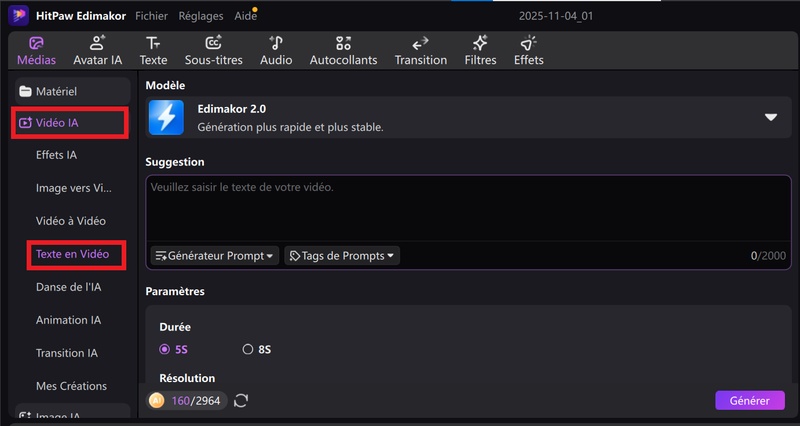800x426 pixels.
Task: Open Effets IA in sidebar
Action: pos(56,155)
